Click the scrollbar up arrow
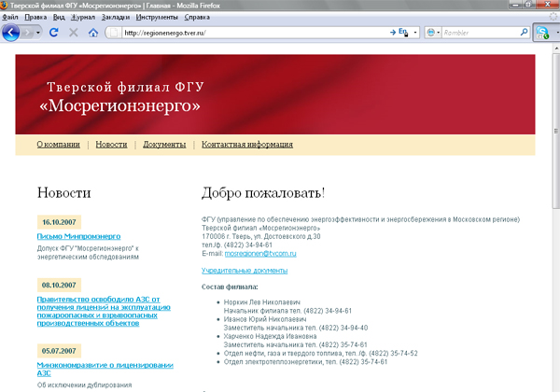Viewport: 560px width, 392px height. 556,49
